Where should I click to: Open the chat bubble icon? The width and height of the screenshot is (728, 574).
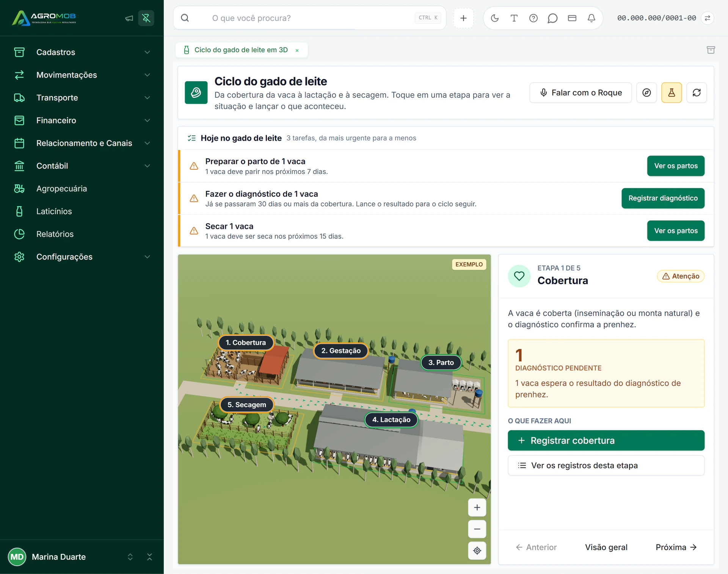point(553,18)
